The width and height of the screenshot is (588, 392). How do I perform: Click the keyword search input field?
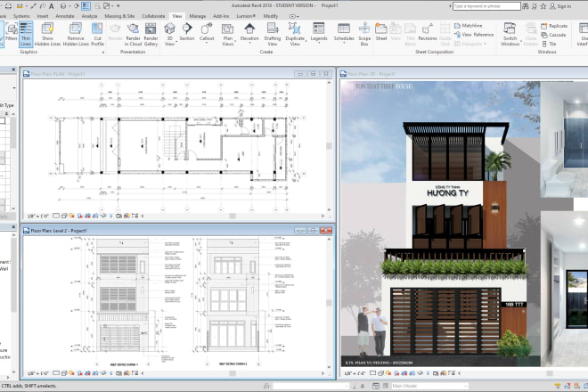tap(486, 6)
